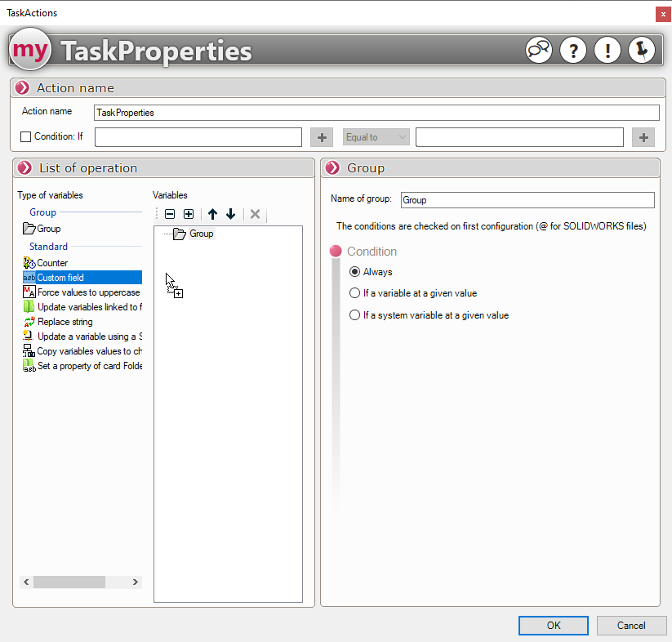Open the 'Equal to' dropdown
The height and width of the screenshot is (642, 672).
tap(376, 137)
